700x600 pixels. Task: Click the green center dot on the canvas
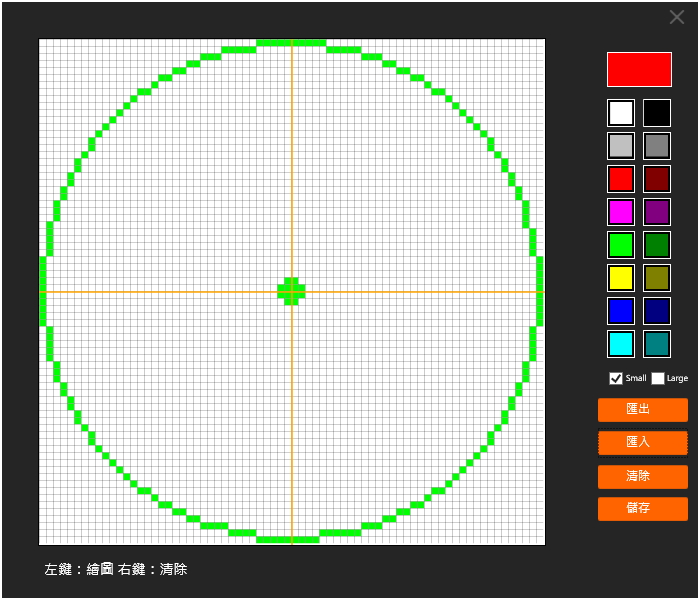point(292,292)
